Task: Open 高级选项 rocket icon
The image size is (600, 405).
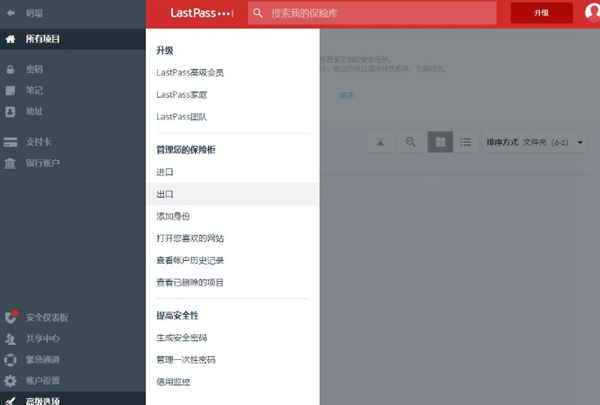Action: click(10, 401)
